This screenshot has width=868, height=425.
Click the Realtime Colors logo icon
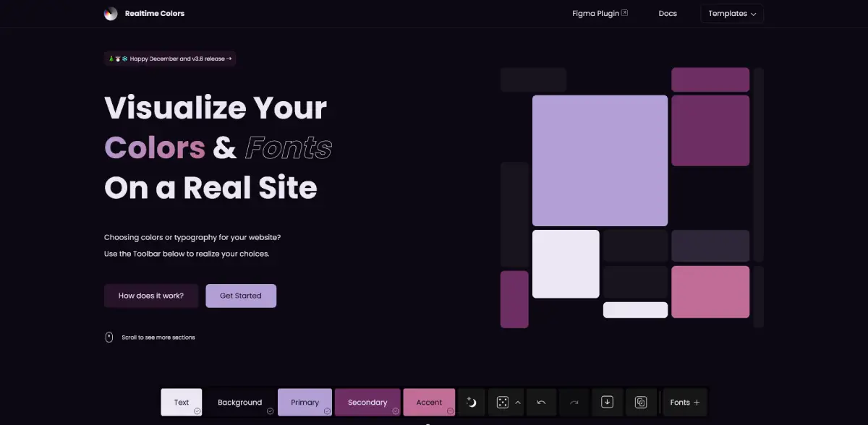(111, 14)
